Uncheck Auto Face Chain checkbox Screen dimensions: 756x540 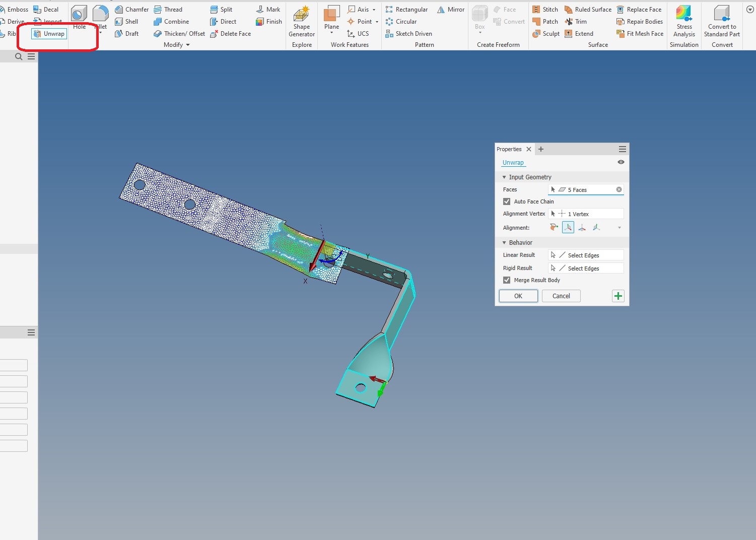507,201
